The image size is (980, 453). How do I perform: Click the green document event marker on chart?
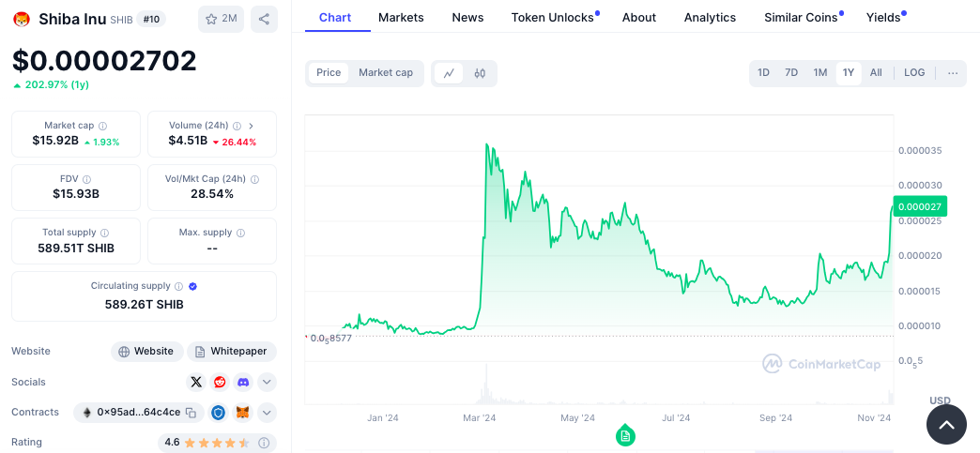click(625, 435)
